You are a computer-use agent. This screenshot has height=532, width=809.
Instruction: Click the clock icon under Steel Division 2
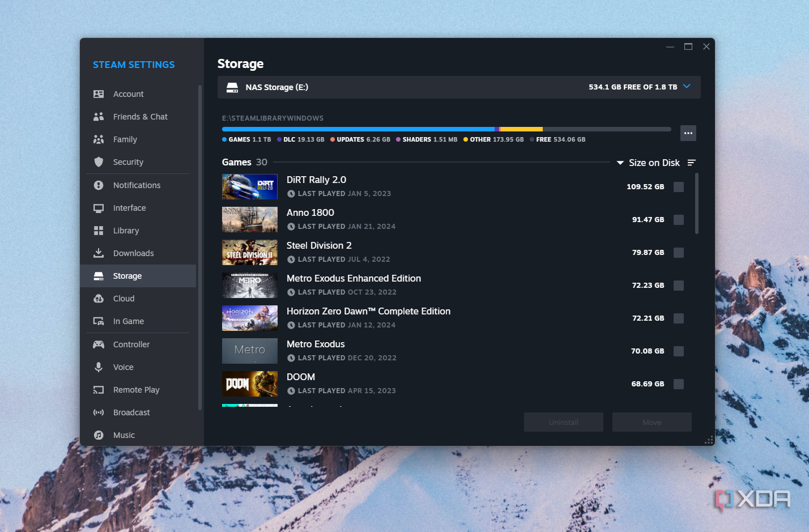coord(291,259)
